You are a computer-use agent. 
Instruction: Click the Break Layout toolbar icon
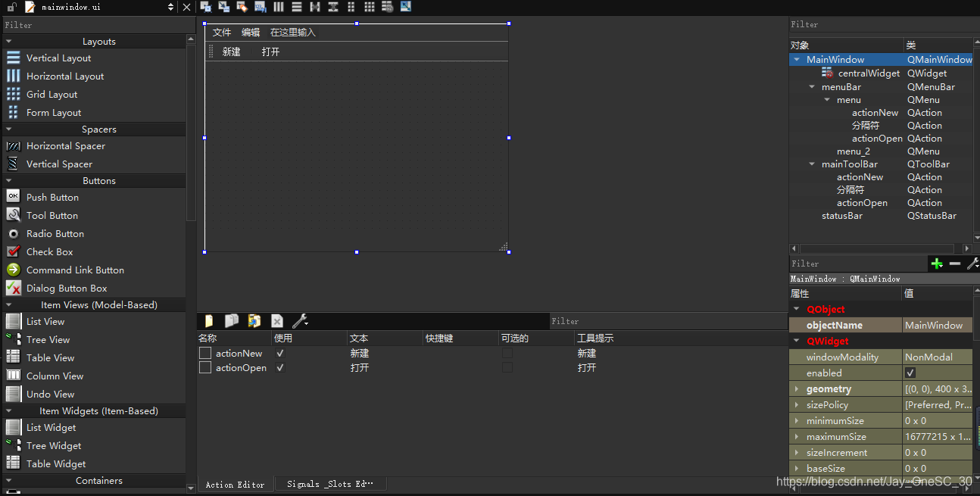tap(388, 7)
